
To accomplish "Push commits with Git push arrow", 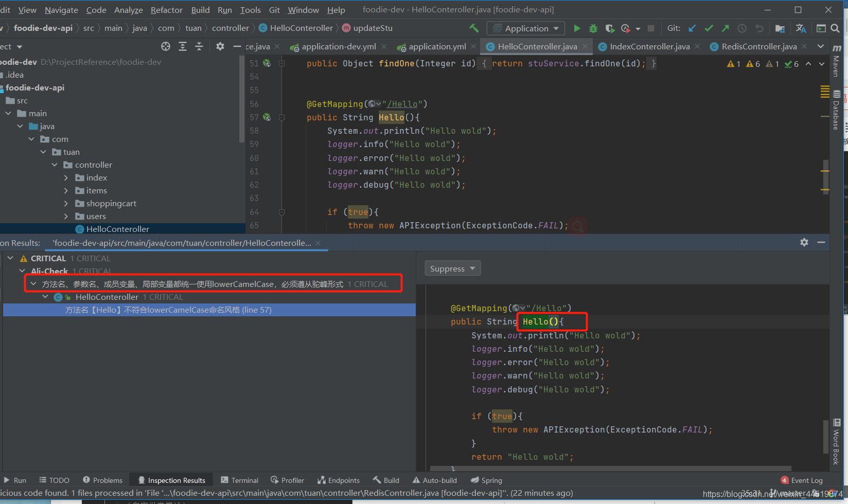I will pyautogui.click(x=725, y=28).
